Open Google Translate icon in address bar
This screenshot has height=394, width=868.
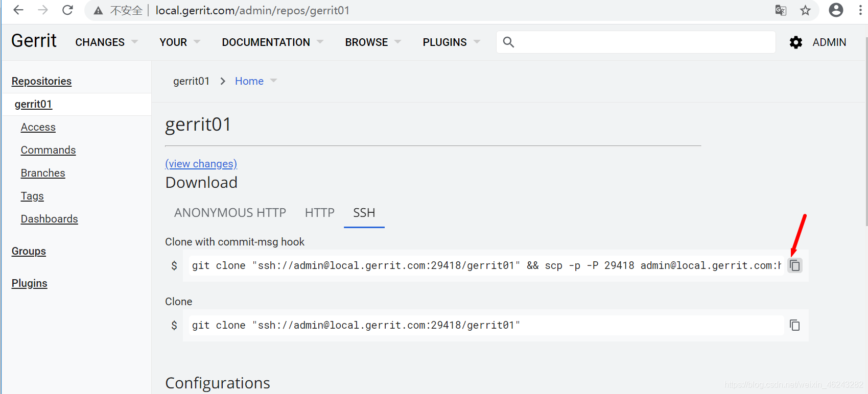pos(781,10)
